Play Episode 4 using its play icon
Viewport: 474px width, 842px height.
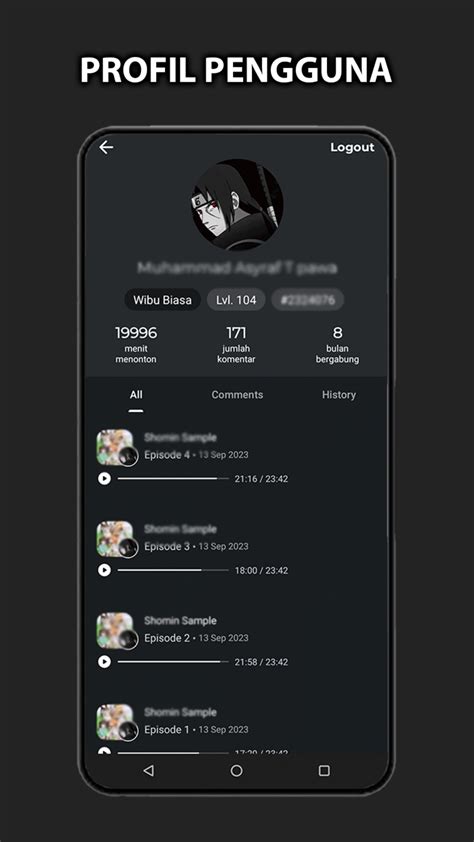click(104, 478)
